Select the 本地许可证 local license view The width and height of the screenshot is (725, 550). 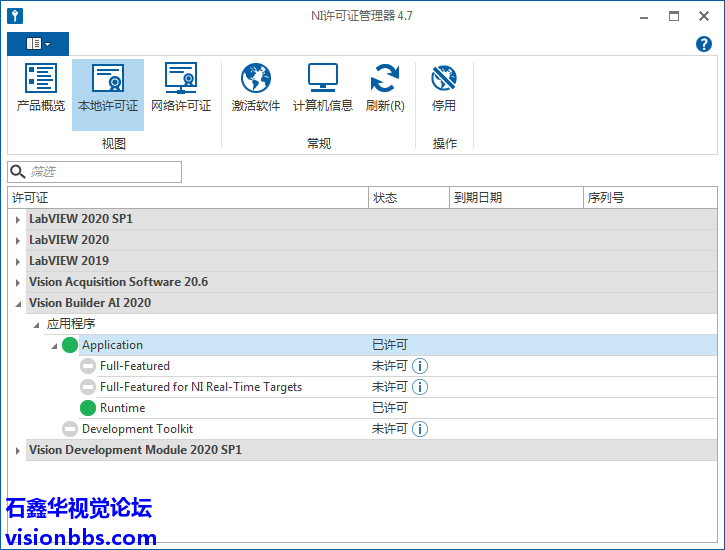(108, 89)
